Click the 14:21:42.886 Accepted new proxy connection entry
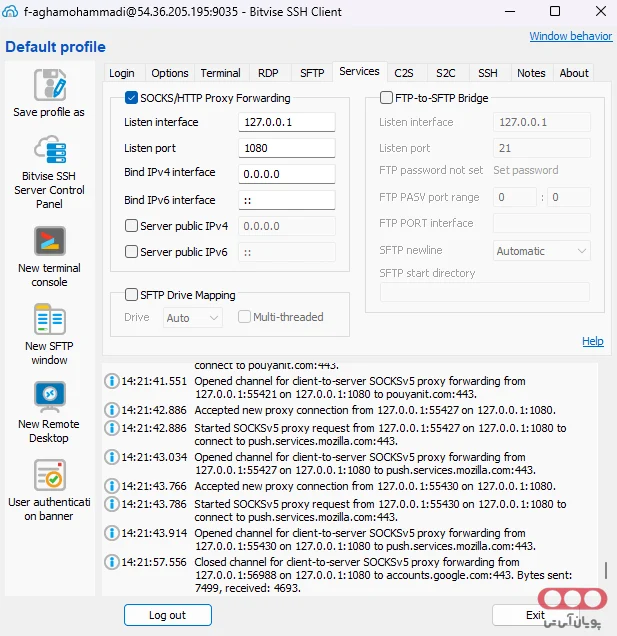This screenshot has height=636, width=617. click(x=375, y=410)
